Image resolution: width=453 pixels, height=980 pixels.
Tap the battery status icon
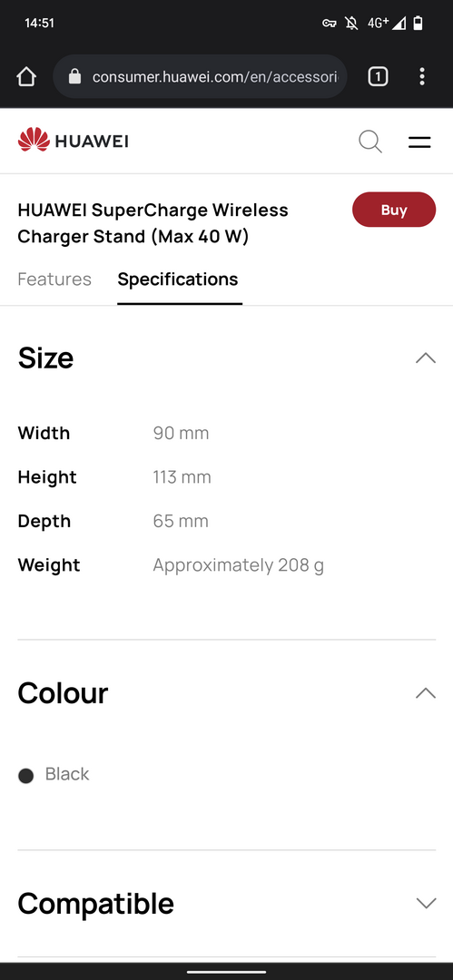coord(418,23)
